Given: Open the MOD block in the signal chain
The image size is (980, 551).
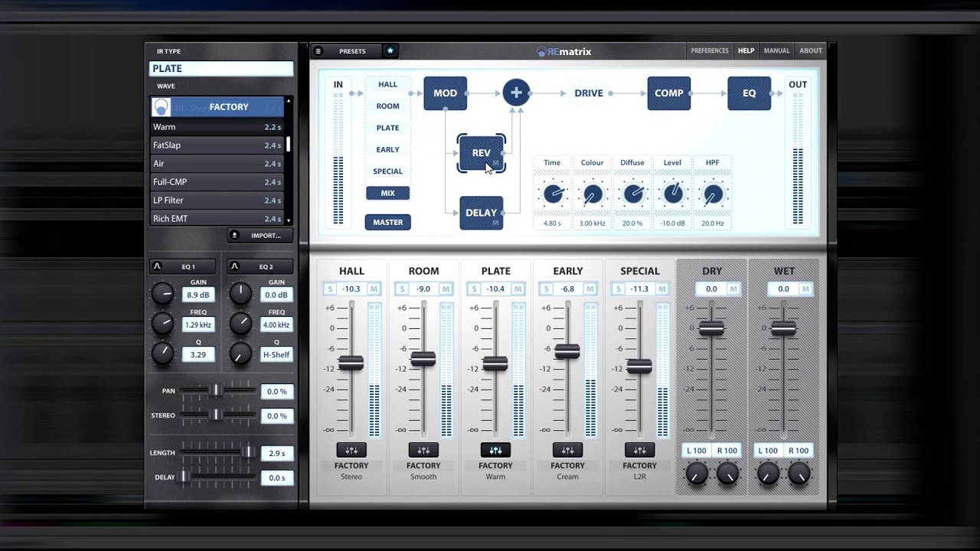Looking at the screenshot, I should point(445,93).
